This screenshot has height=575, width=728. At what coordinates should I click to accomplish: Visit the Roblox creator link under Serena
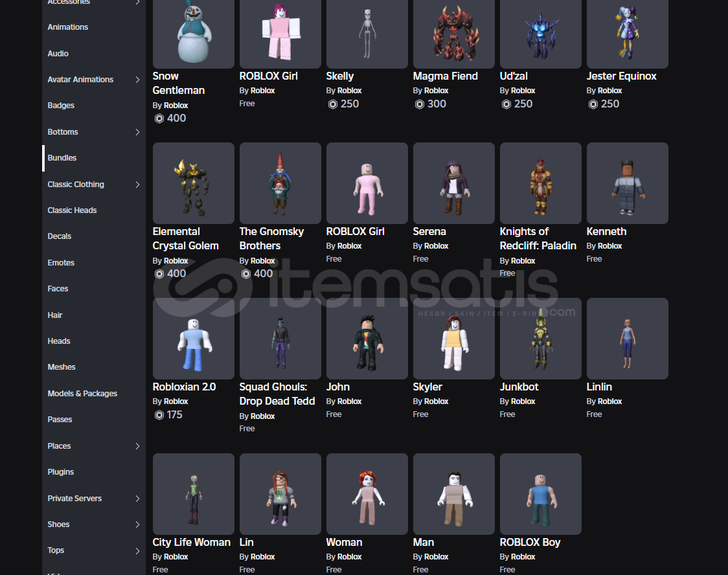(x=437, y=246)
